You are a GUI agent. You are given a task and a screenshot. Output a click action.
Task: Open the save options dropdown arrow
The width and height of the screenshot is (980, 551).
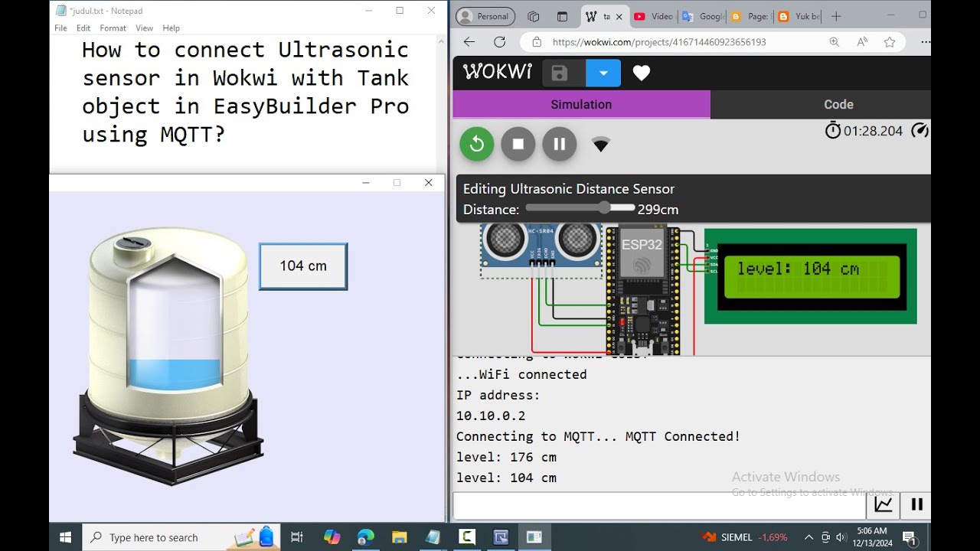603,73
